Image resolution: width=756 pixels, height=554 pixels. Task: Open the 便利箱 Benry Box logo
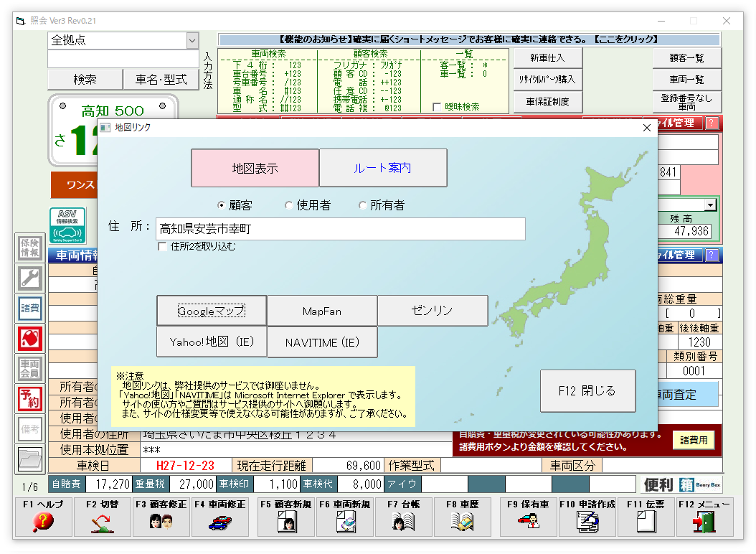click(x=682, y=484)
